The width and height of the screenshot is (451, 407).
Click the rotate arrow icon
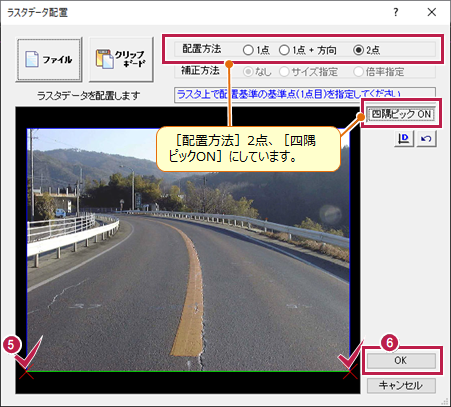point(426,138)
